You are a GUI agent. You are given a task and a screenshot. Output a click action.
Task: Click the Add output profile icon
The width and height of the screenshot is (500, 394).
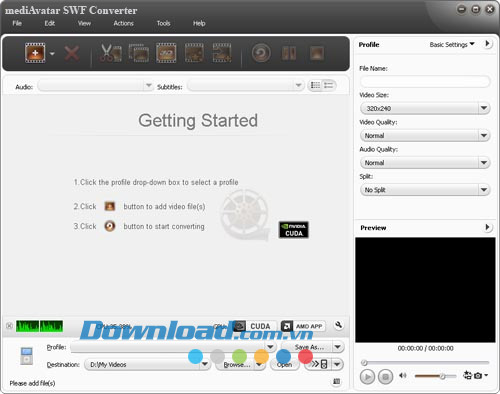tap(222, 53)
